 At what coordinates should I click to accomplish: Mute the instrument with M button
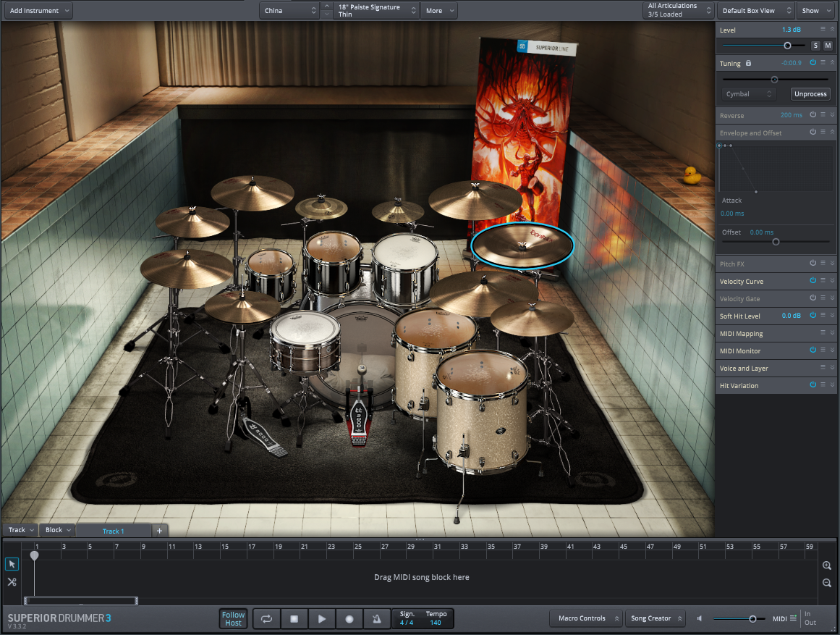pos(828,46)
